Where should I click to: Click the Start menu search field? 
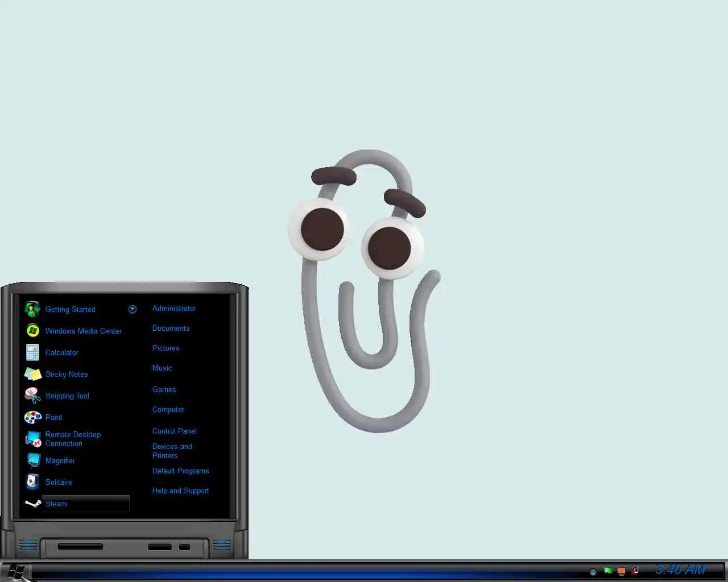coord(80,547)
